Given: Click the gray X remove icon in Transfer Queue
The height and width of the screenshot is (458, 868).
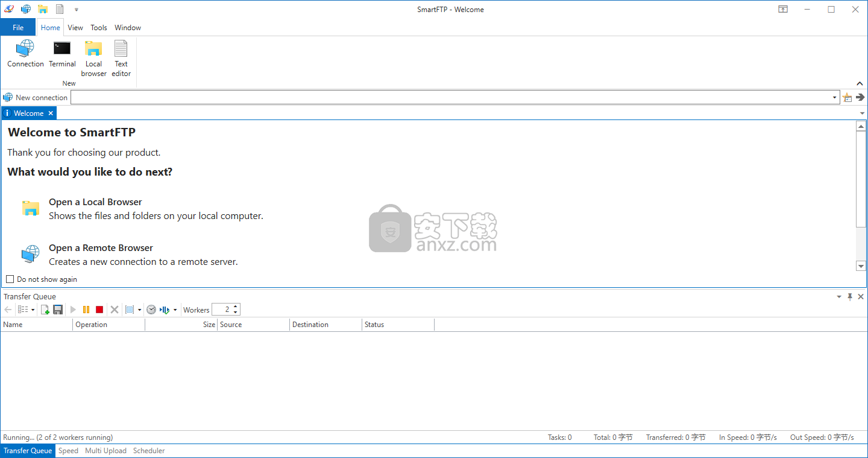Looking at the screenshot, I should point(115,310).
